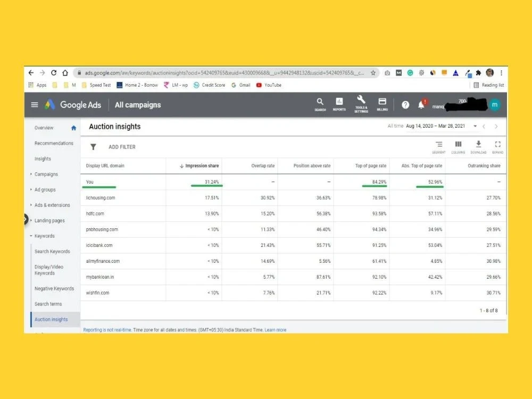Expand Ads & extensions in the sidebar
The image size is (532, 399).
pos(52,205)
